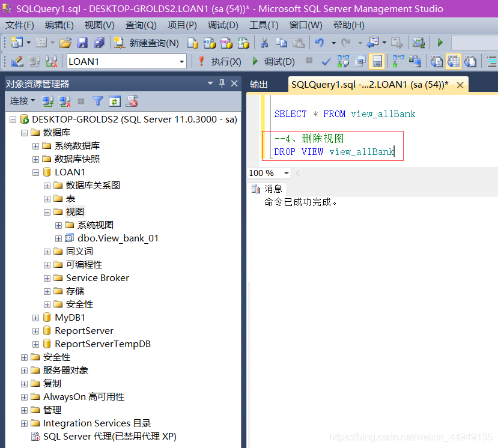Viewport: 498px width, 448px height.
Task: Select the 消息 results tab
Action: [269, 189]
